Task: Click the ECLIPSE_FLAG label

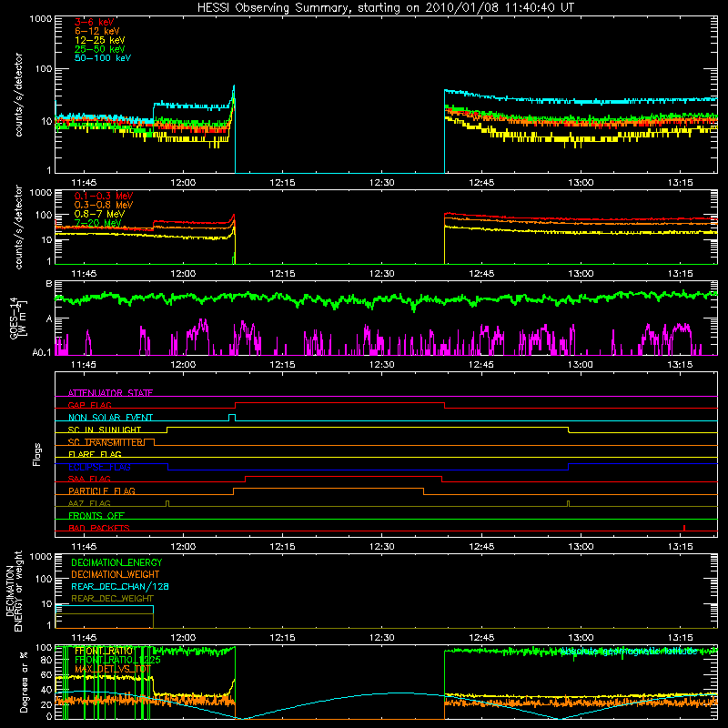Action: click(x=99, y=467)
